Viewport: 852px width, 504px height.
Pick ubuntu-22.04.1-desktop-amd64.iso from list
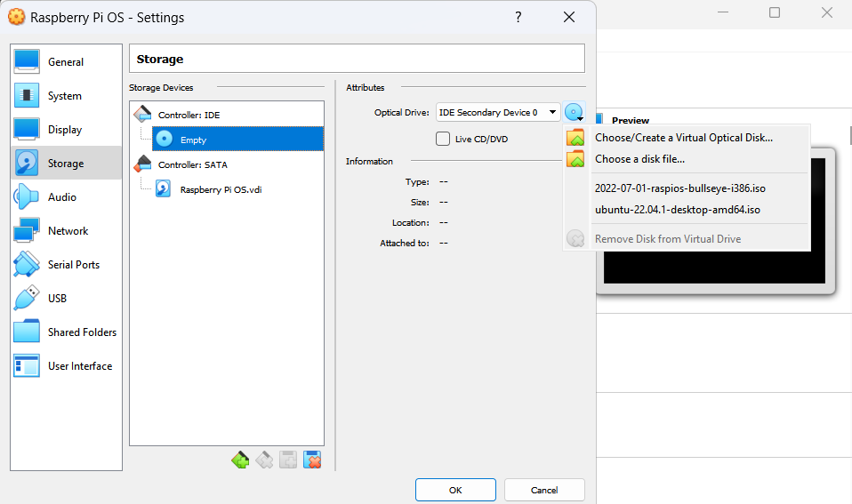[677, 210]
